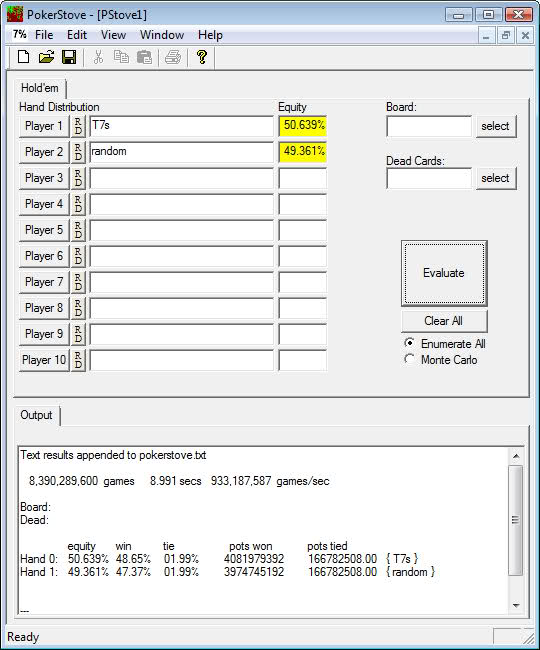Click the Print toolbar icon

point(173,57)
